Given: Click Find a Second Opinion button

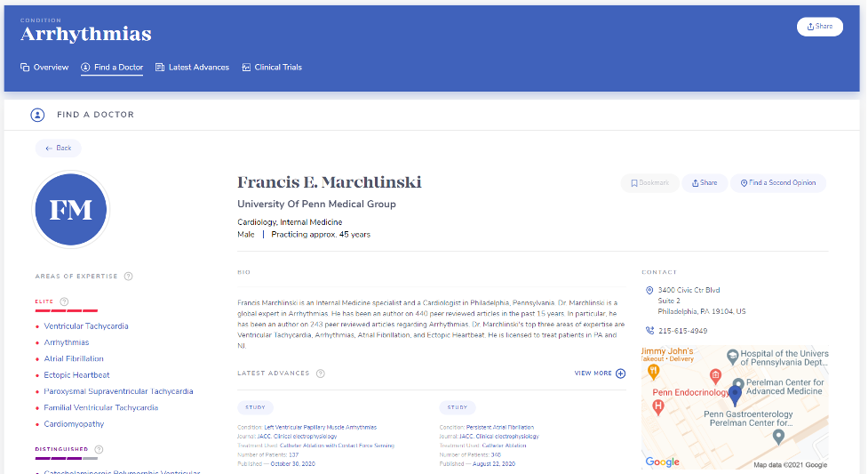Looking at the screenshot, I should [x=777, y=183].
